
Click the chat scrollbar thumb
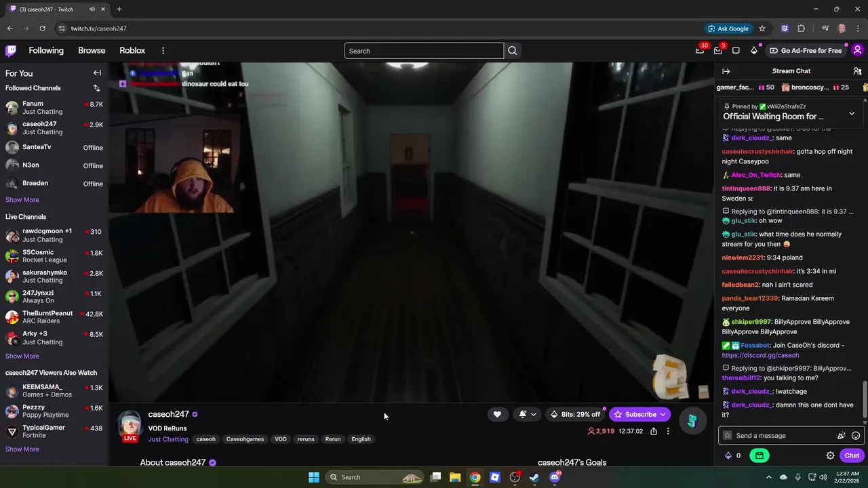tap(864, 400)
